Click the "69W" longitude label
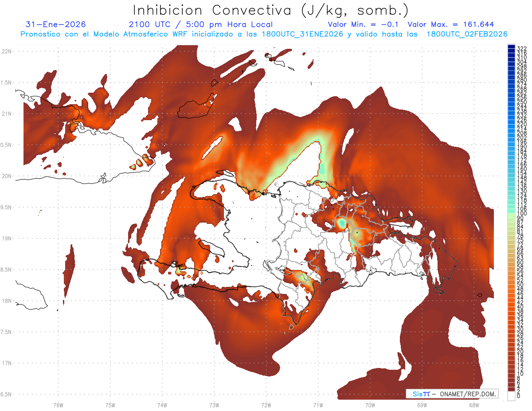Screen dimensions: 532x411 (422, 405)
